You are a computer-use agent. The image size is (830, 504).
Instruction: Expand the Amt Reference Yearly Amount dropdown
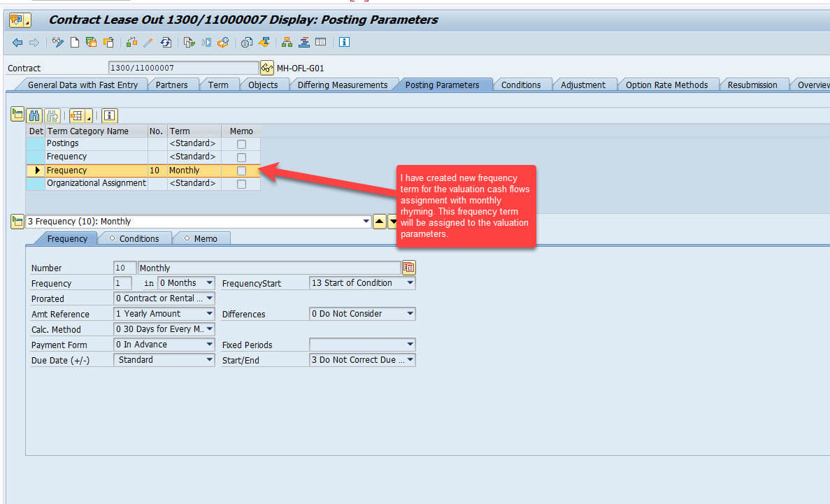[209, 314]
